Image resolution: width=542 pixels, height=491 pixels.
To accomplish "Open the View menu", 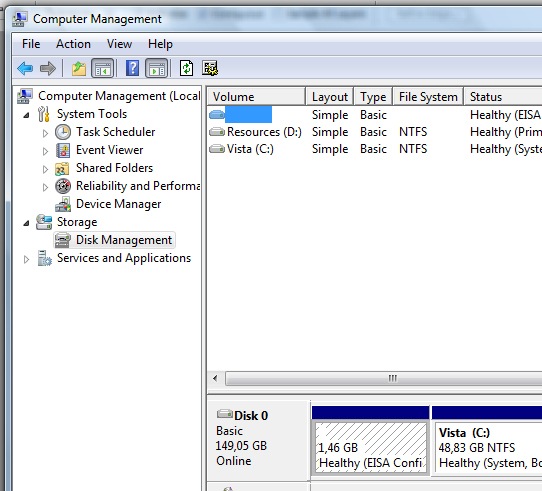I will [119, 44].
